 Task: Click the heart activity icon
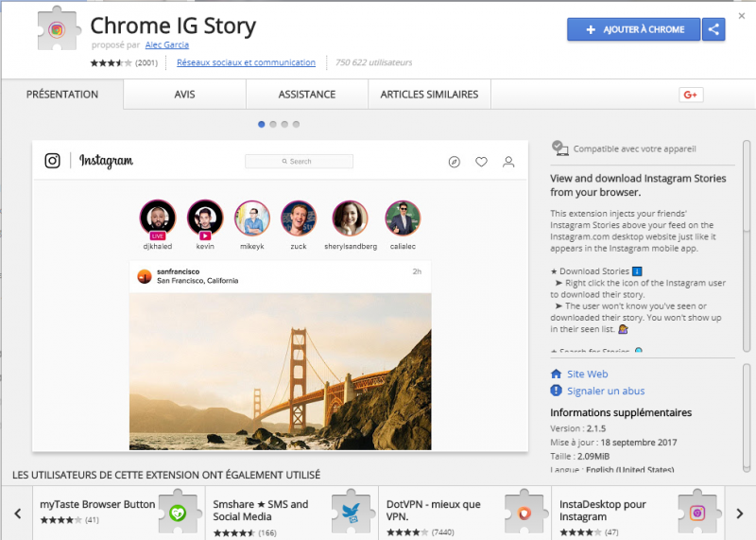point(481,162)
